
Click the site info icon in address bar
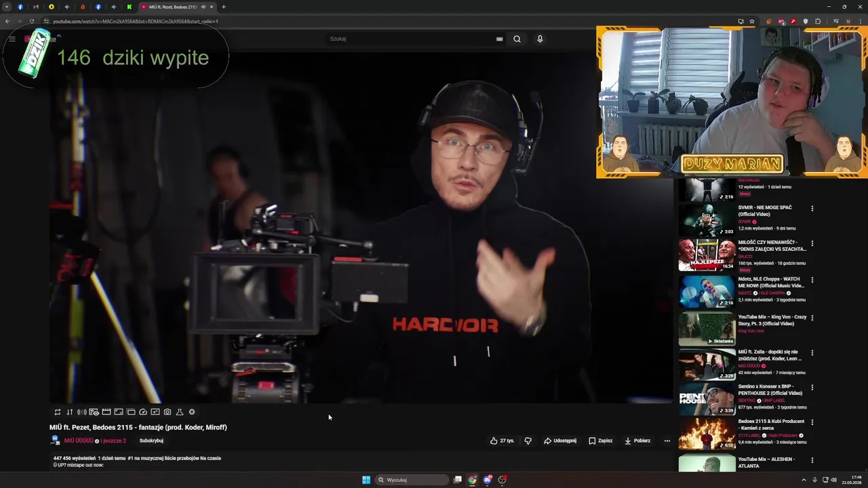click(x=46, y=21)
